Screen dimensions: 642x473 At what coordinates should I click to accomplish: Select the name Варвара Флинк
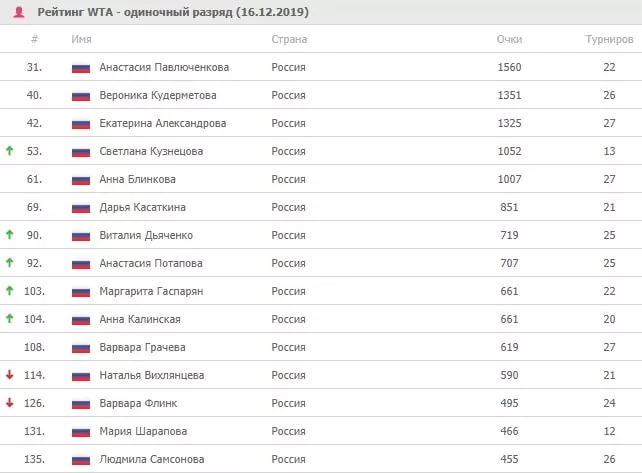click(138, 403)
